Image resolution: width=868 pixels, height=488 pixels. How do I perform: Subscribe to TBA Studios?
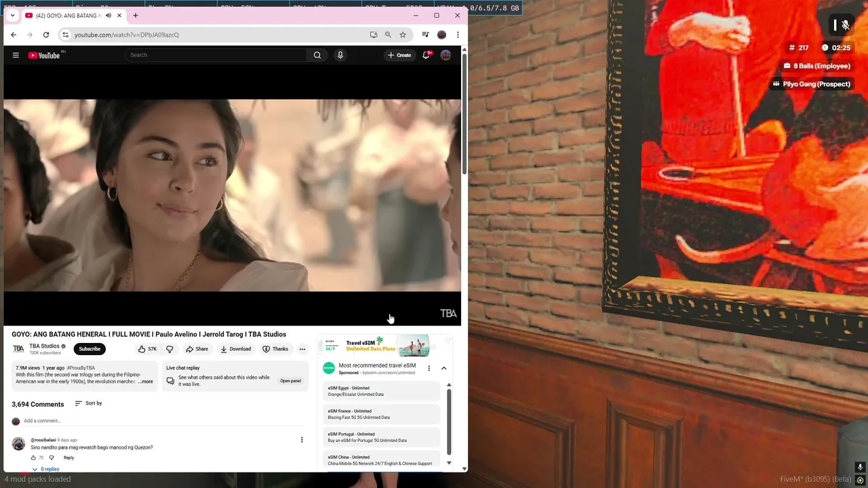point(90,349)
